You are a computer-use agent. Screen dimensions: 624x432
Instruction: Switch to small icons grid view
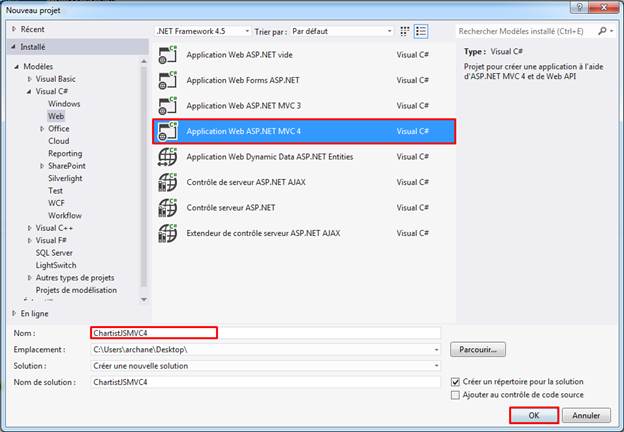click(405, 31)
